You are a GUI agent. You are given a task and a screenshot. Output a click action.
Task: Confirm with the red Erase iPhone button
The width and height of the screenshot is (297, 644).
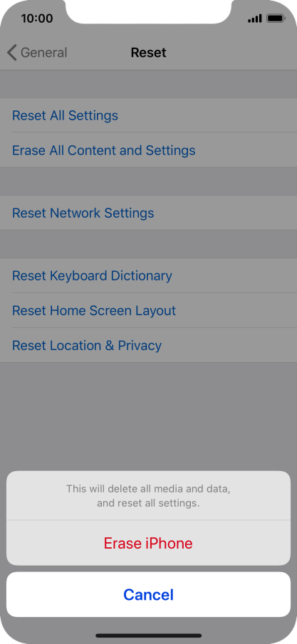tap(148, 543)
